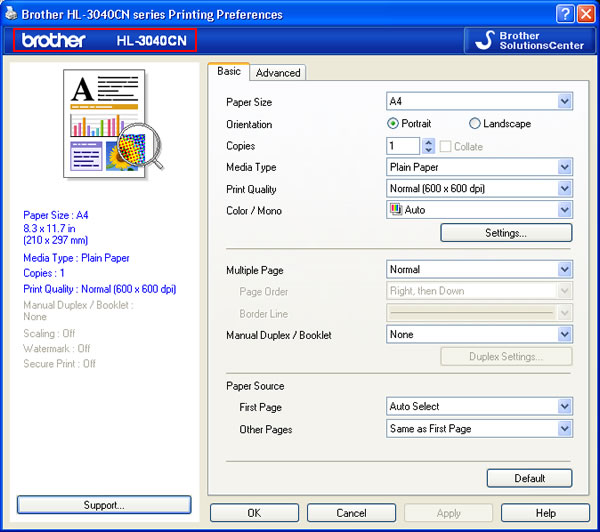This screenshot has width=600, height=532.
Task: Click the Help button
Action: 546,513
